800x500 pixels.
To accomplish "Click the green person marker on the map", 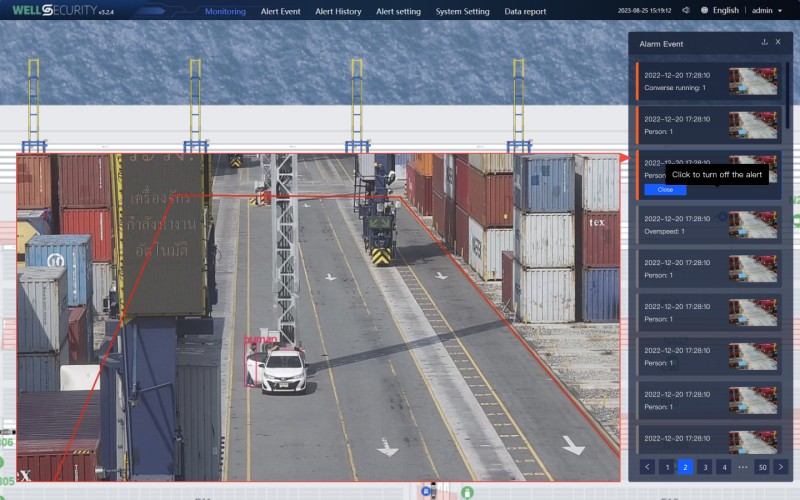I will point(467,492).
